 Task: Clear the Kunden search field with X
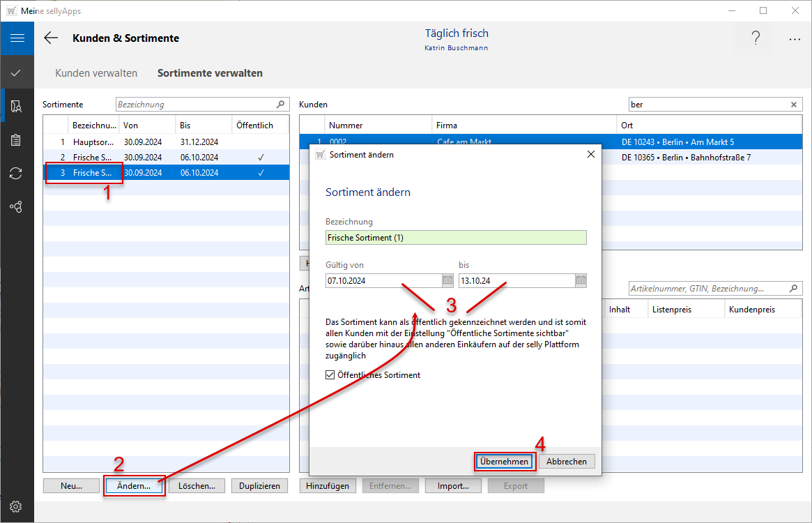pos(793,105)
